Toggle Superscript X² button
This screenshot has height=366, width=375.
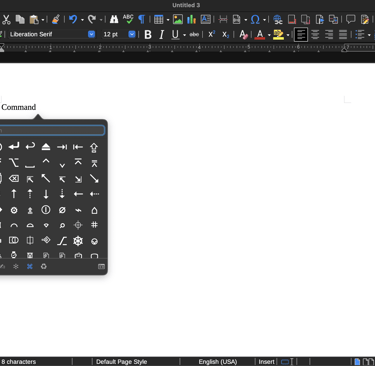212,34
